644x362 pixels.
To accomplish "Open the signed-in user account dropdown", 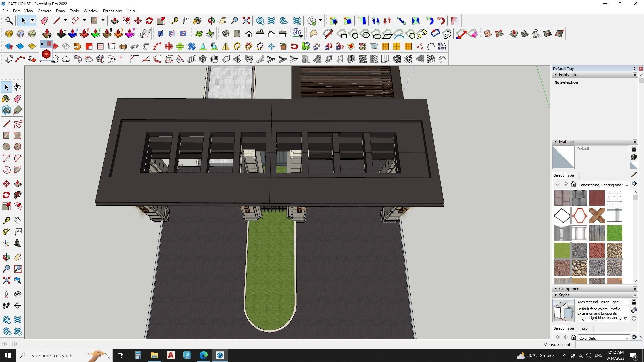I will (x=320, y=21).
